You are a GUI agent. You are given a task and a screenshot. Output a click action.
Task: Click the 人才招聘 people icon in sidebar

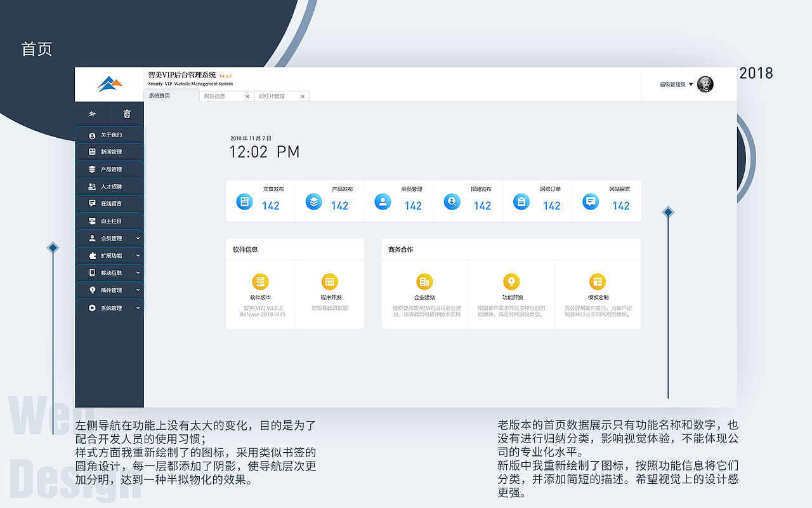[x=92, y=187]
